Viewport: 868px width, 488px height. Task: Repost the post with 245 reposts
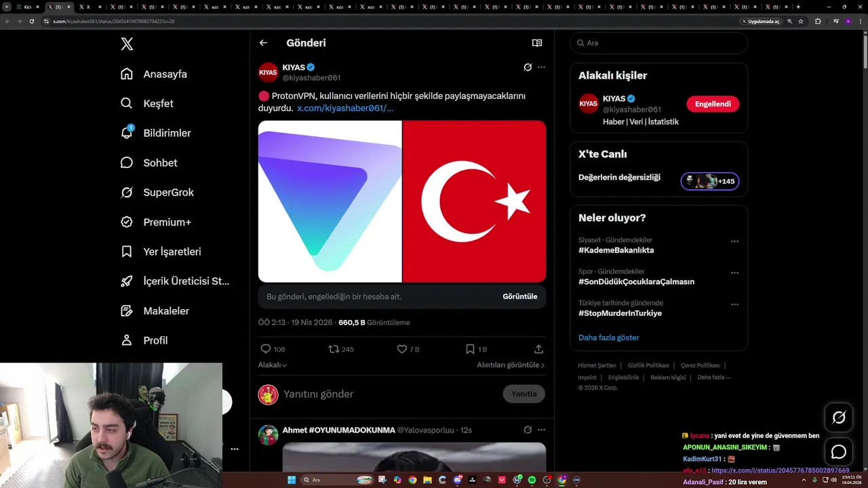click(341, 349)
